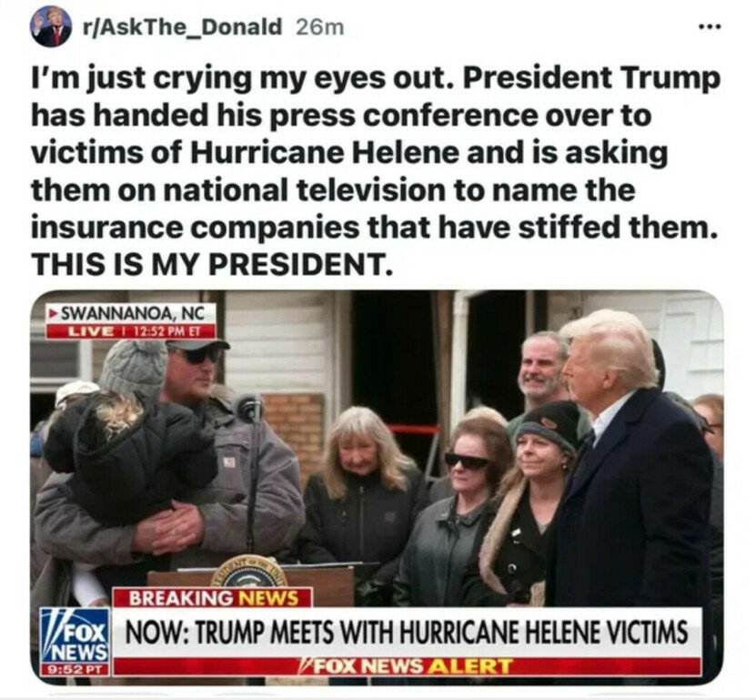Viewport: 756px width, 700px height.
Task: Open the three-dot post options menu
Action: [x=711, y=27]
